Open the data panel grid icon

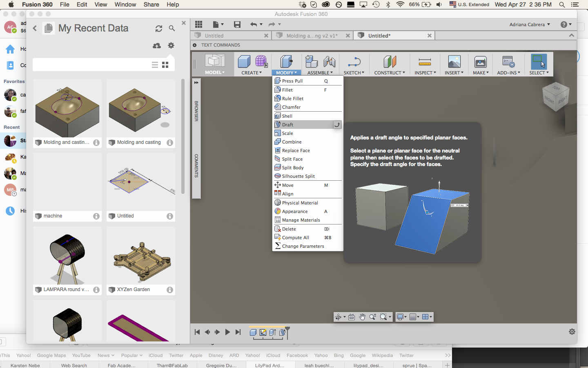(x=198, y=24)
